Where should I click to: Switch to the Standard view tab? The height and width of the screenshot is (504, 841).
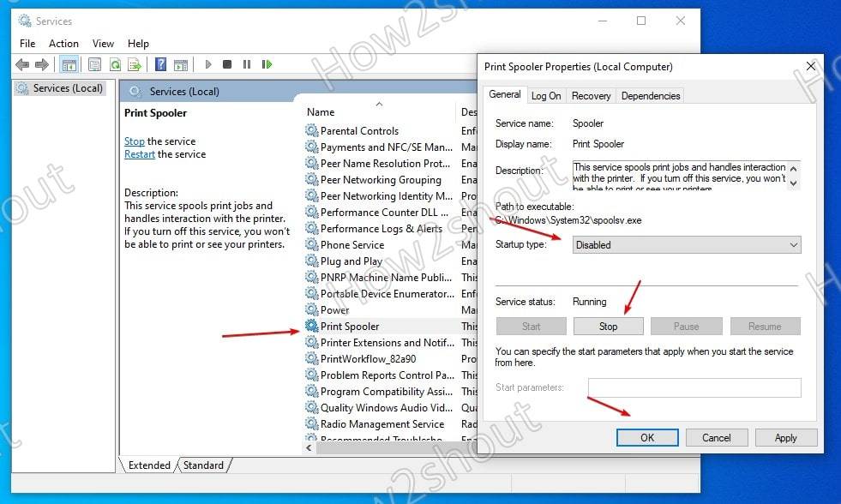click(x=203, y=465)
